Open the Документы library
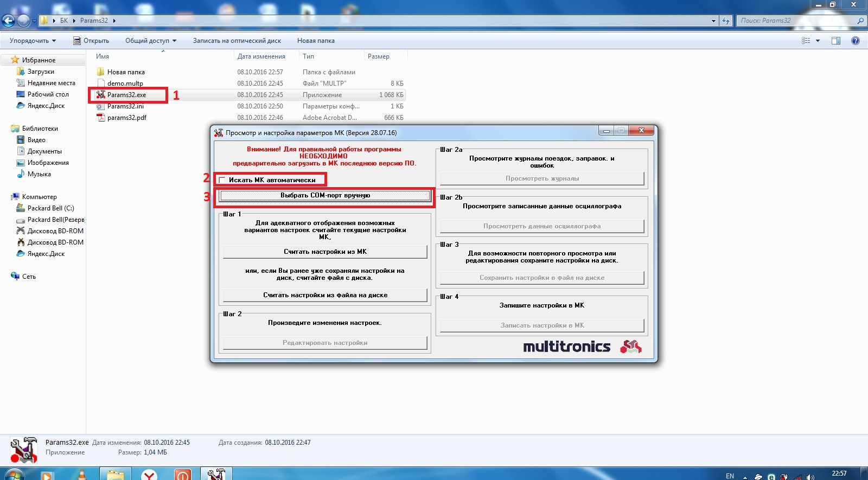This screenshot has width=868, height=480. (44, 151)
